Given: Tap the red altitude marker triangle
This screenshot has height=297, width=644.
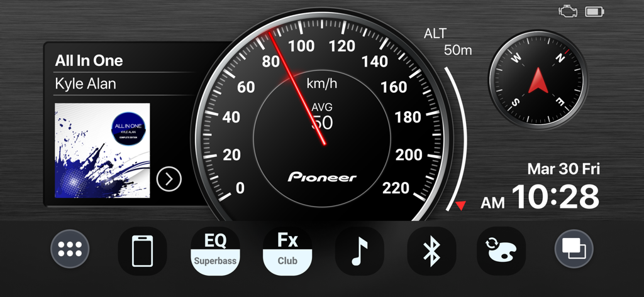Looking at the screenshot, I should (x=461, y=205).
